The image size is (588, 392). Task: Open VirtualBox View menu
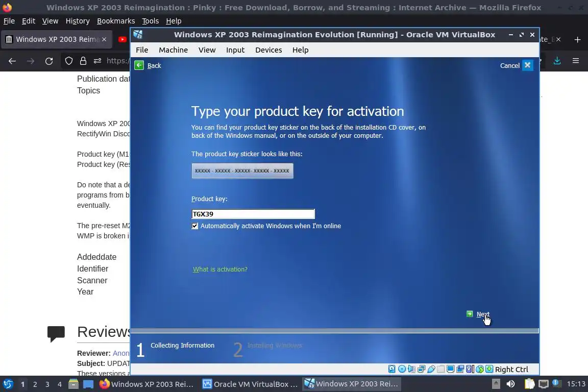tap(207, 50)
